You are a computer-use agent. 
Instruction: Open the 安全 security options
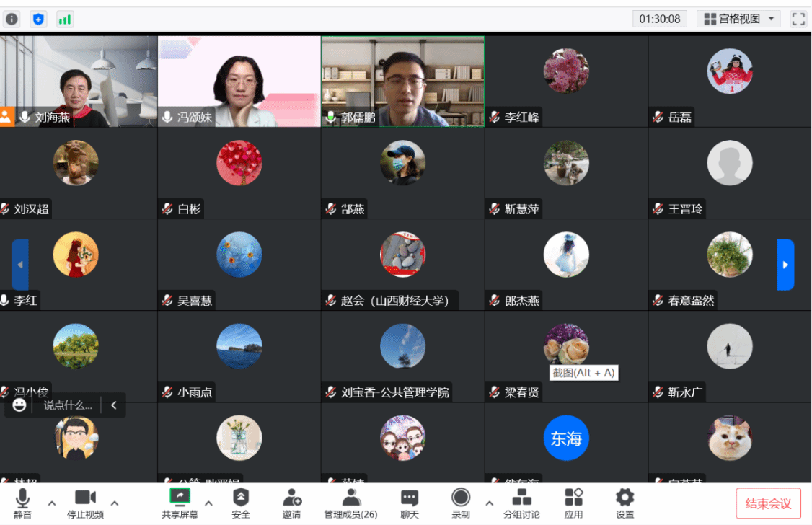click(241, 503)
